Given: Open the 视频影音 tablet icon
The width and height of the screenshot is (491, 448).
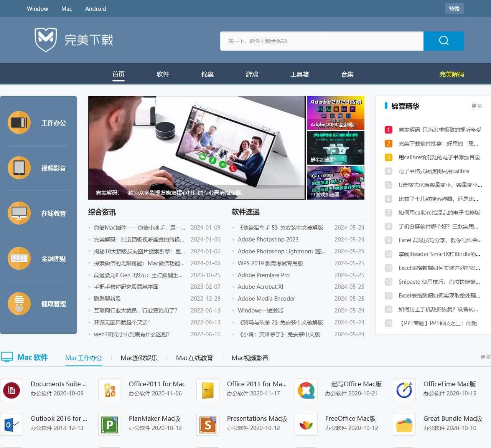Looking at the screenshot, I should coord(19,168).
